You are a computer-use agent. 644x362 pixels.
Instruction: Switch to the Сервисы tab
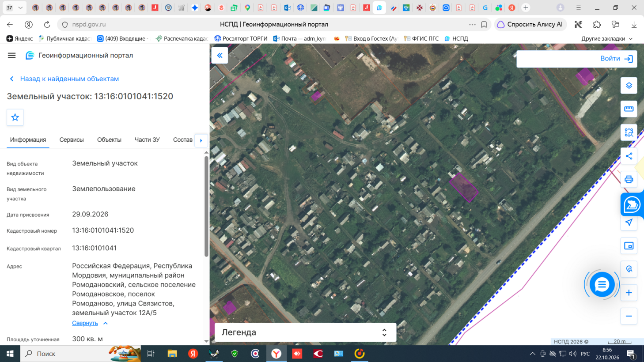point(72,140)
